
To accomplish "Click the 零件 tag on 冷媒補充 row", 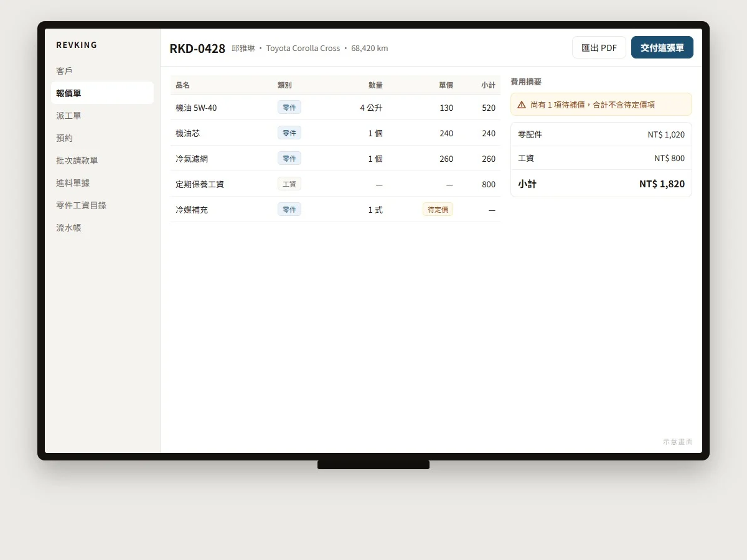I will point(289,210).
